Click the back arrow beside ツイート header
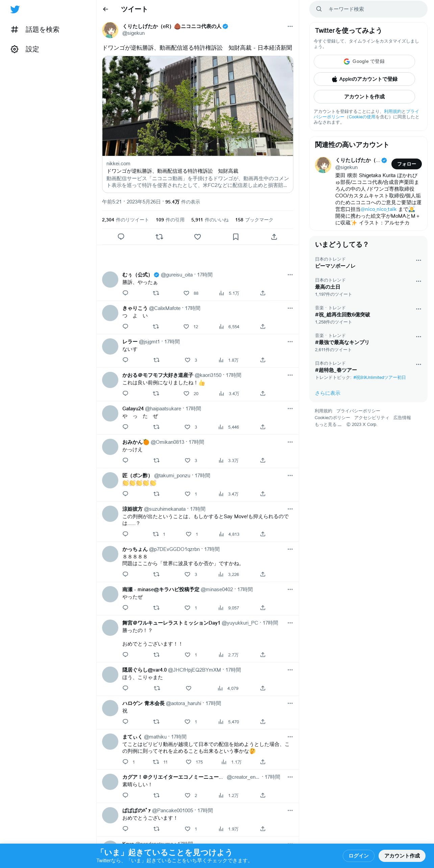This screenshot has height=868, width=434. tap(105, 9)
